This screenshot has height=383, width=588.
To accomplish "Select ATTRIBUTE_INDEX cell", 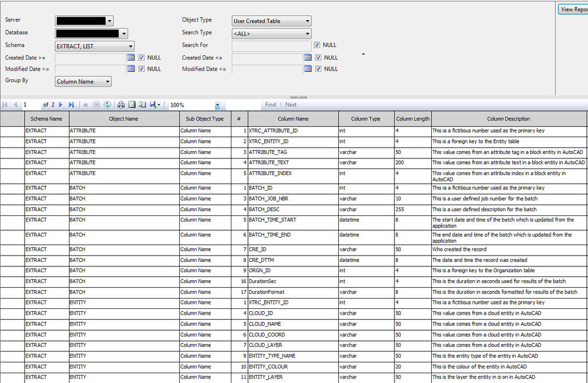I will pyautogui.click(x=293, y=176).
